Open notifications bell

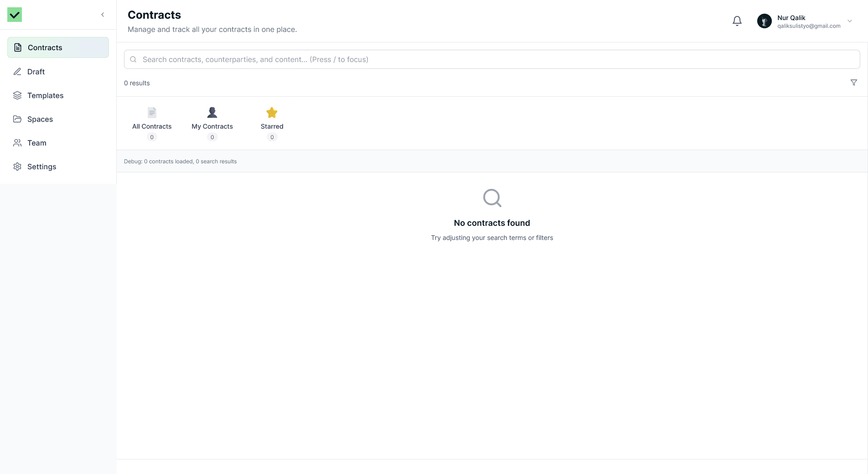(x=737, y=21)
